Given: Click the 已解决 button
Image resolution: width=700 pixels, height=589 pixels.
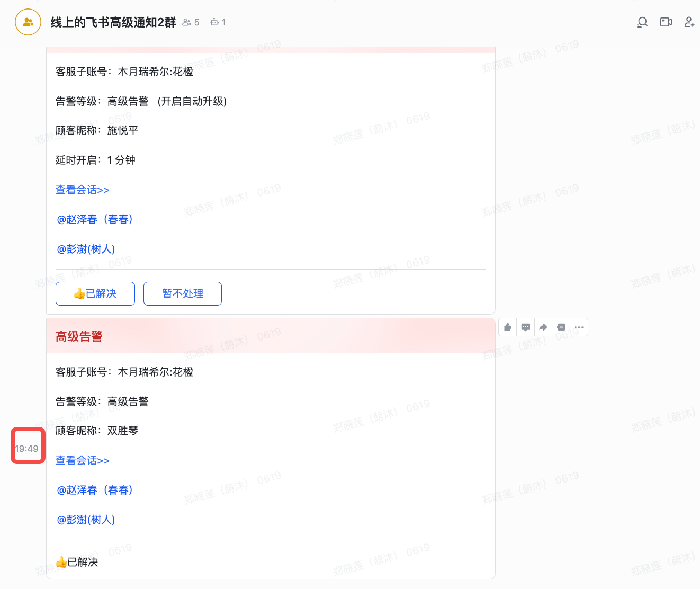Looking at the screenshot, I should click(x=95, y=293).
